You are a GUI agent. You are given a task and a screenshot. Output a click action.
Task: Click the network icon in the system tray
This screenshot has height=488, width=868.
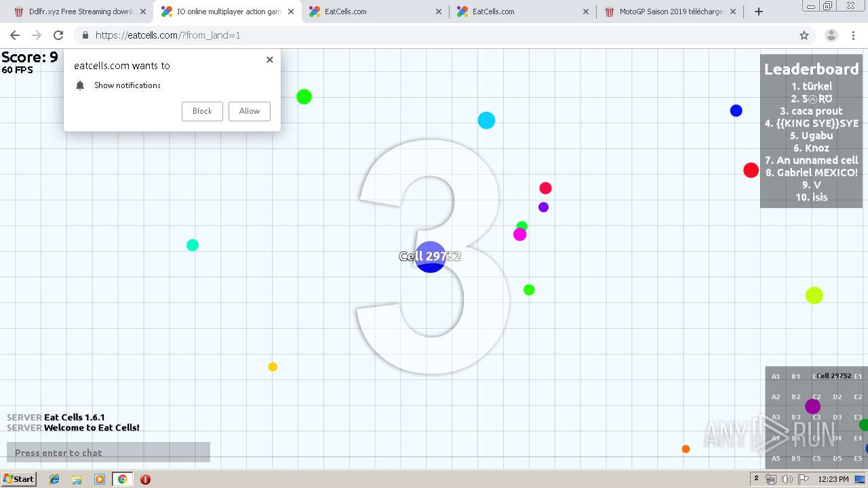(771, 479)
